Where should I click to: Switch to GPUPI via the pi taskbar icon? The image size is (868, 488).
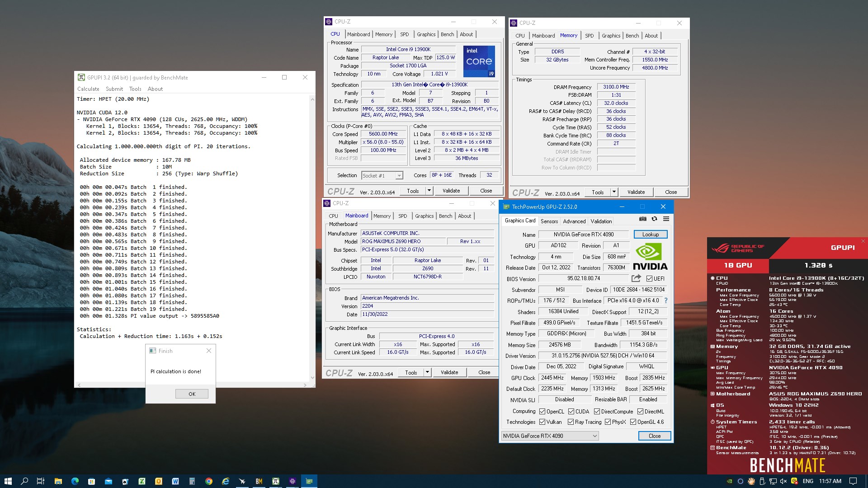(275, 481)
